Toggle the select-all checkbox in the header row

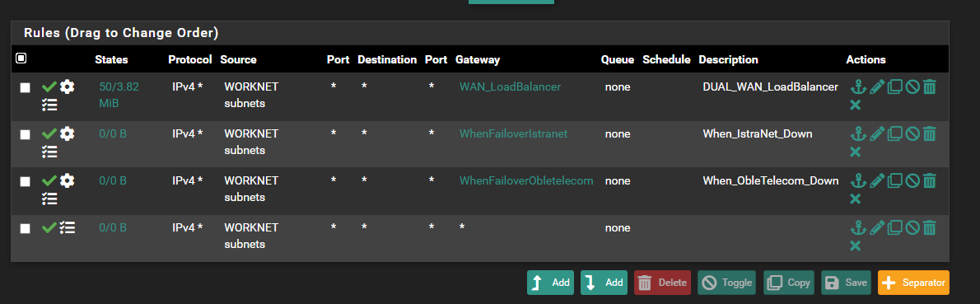point(21,58)
